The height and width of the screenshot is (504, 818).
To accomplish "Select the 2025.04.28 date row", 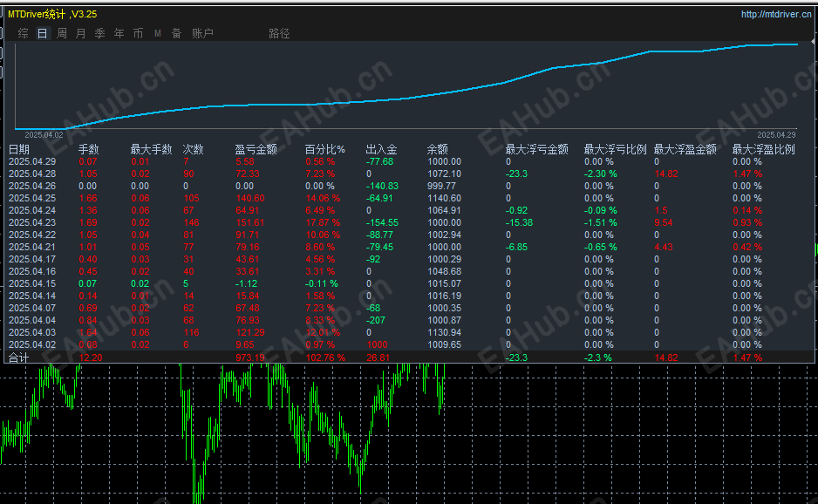I will (31, 174).
